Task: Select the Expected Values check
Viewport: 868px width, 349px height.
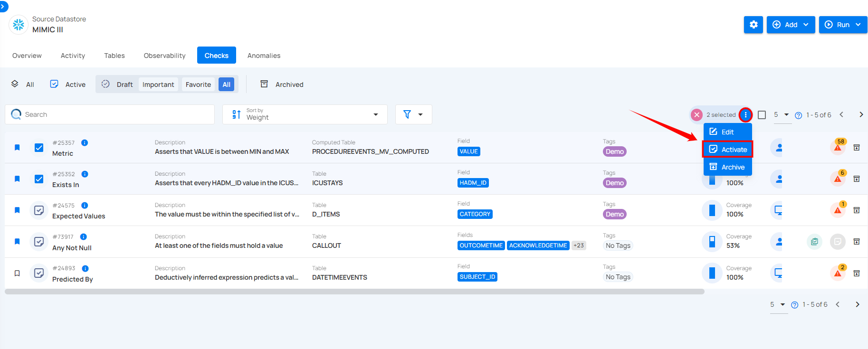Action: click(x=39, y=210)
